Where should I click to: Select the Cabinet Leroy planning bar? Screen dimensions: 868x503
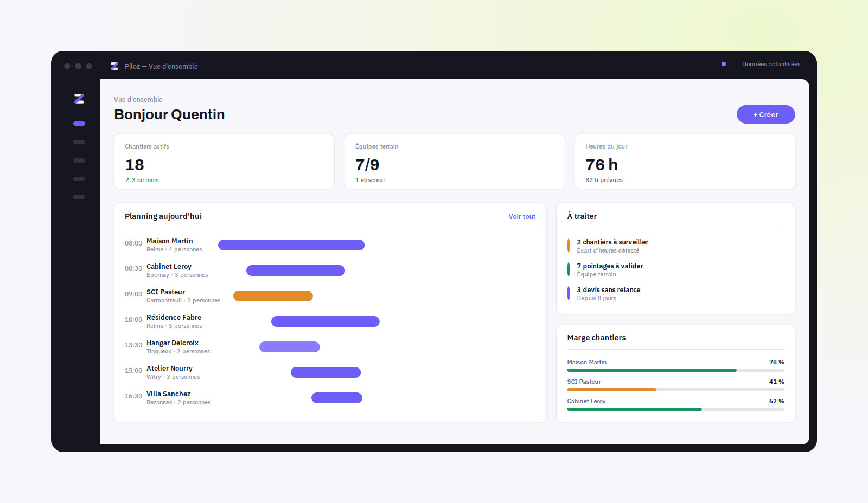tap(296, 270)
